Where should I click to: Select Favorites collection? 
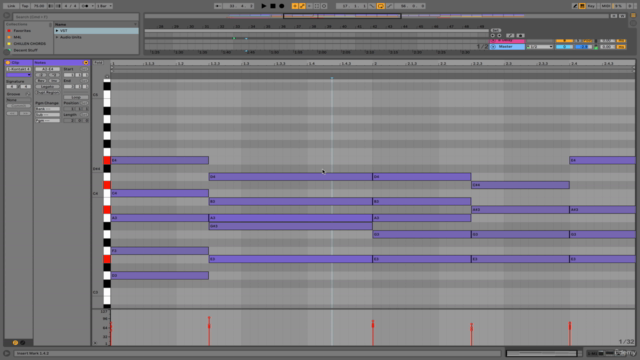(x=22, y=31)
